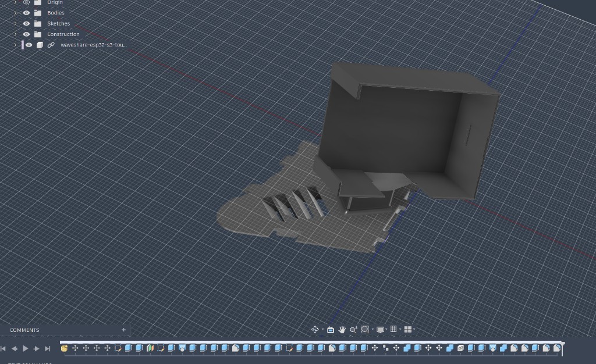Image resolution: width=596 pixels, height=364 pixels.
Task: Click the Origin folder icon
Action: pos(38,3)
